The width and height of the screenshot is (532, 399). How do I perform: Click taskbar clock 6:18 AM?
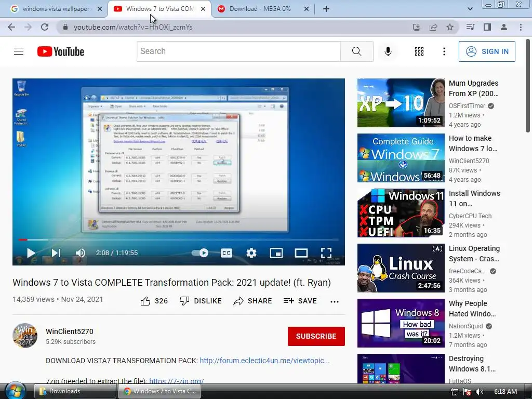pos(506,392)
